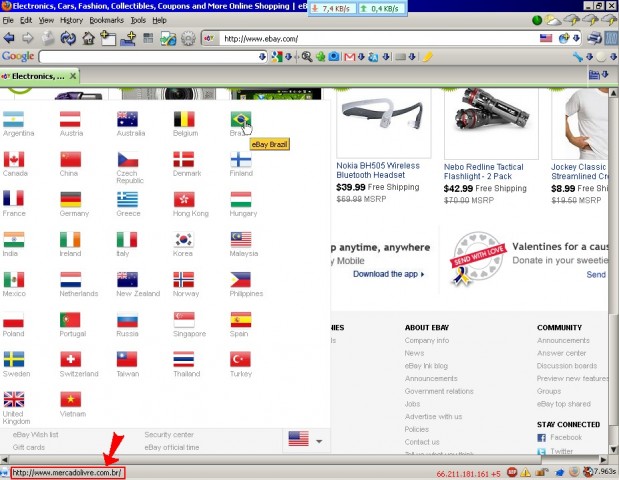This screenshot has width=619, height=480.
Task: Choose the Turkey flag
Action: click(240, 360)
